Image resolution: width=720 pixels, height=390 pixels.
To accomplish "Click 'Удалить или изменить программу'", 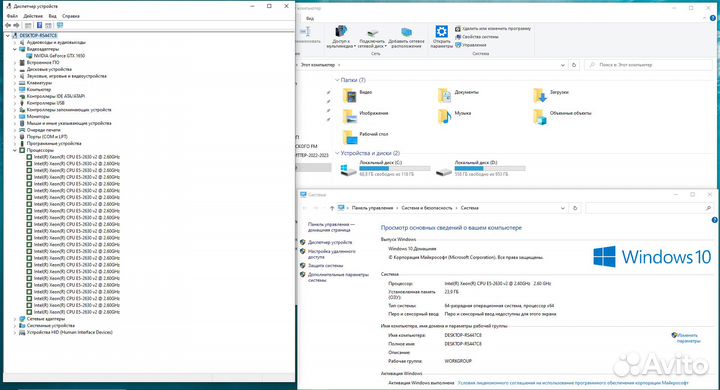I will [493, 28].
